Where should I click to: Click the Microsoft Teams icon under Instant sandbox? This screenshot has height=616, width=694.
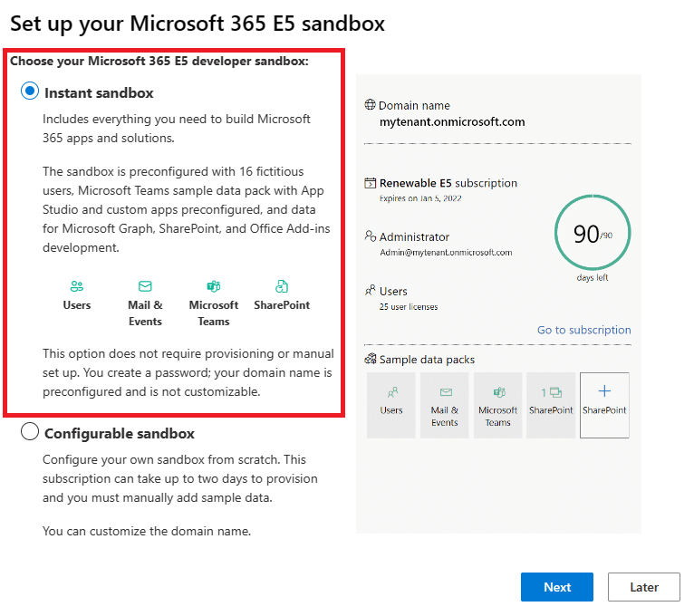pyautogui.click(x=214, y=286)
